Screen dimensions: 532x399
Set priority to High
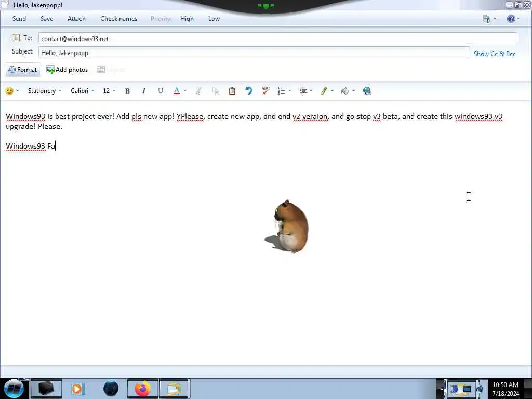(187, 19)
